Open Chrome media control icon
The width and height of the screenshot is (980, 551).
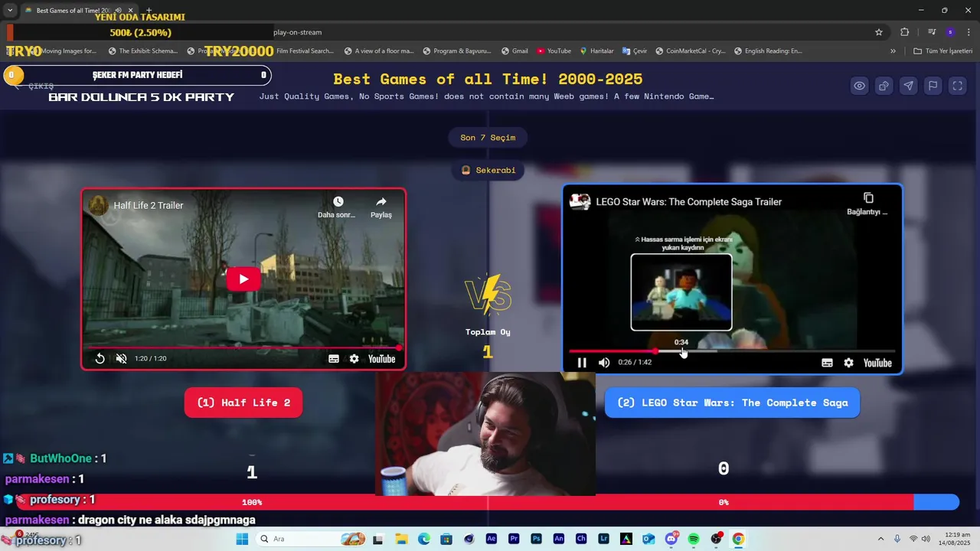pyautogui.click(x=931, y=32)
